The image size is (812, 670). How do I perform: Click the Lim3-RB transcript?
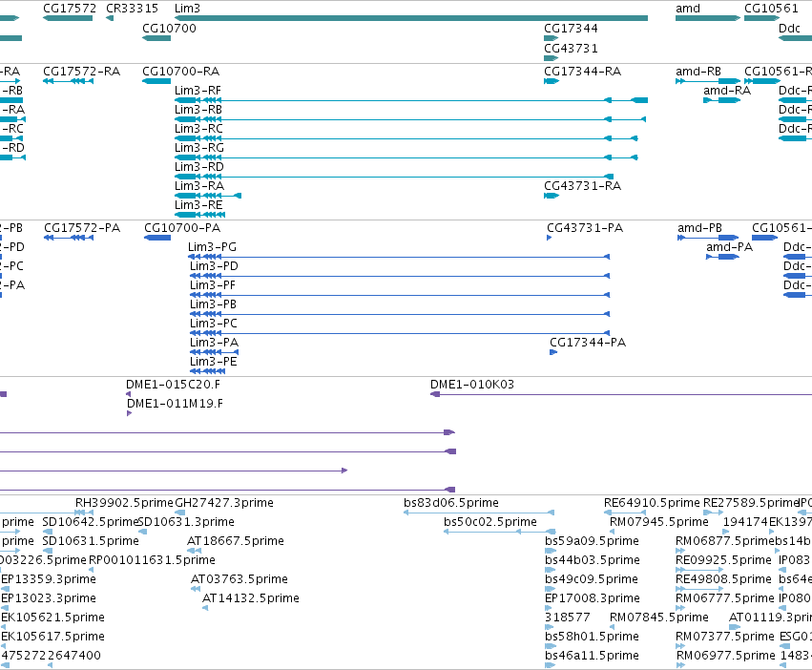(x=410, y=119)
